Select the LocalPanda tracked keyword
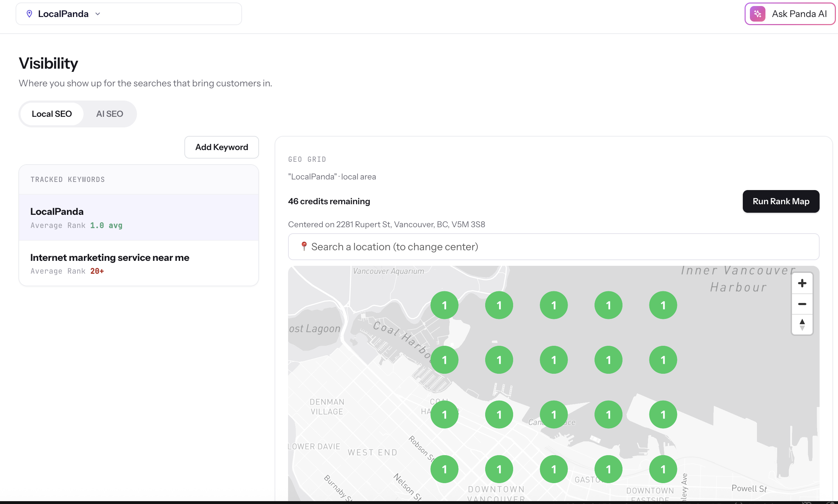This screenshot has width=838, height=504. click(x=139, y=217)
